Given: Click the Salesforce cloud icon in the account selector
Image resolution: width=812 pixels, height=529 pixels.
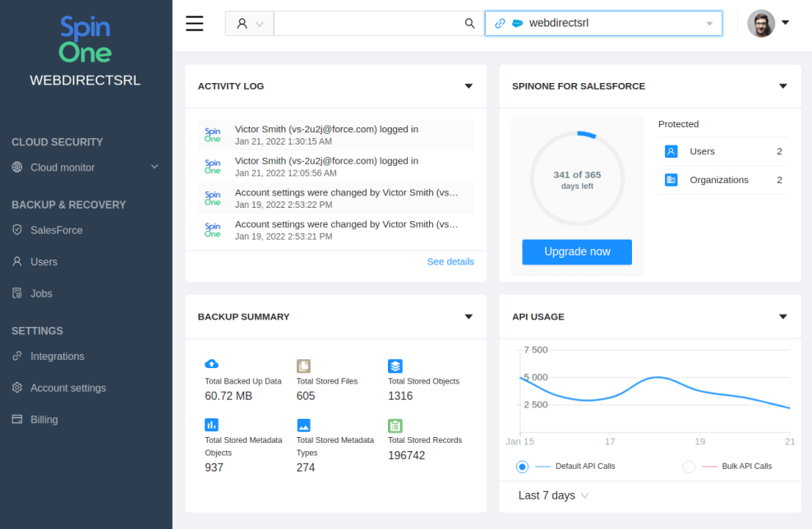Looking at the screenshot, I should click(x=517, y=23).
